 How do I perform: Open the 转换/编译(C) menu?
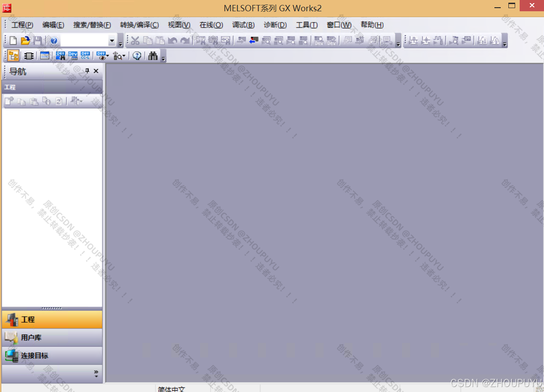click(139, 25)
